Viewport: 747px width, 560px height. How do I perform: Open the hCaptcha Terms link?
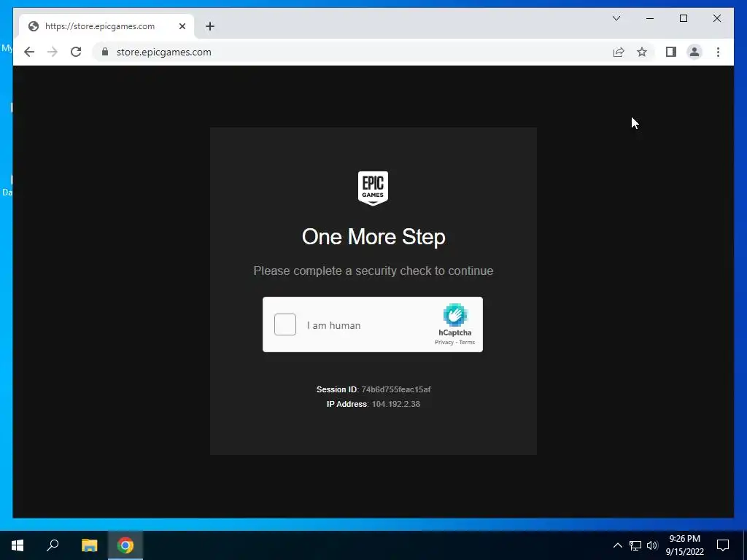click(x=467, y=343)
